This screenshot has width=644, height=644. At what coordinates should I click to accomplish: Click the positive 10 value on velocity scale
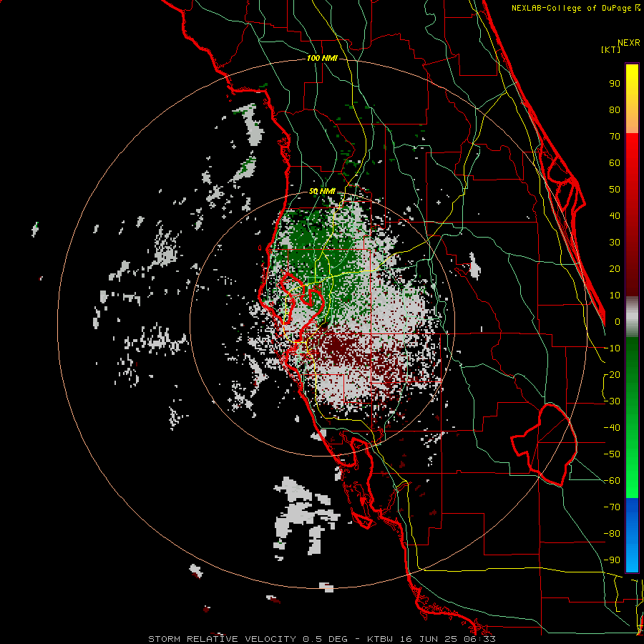pyautogui.click(x=615, y=296)
